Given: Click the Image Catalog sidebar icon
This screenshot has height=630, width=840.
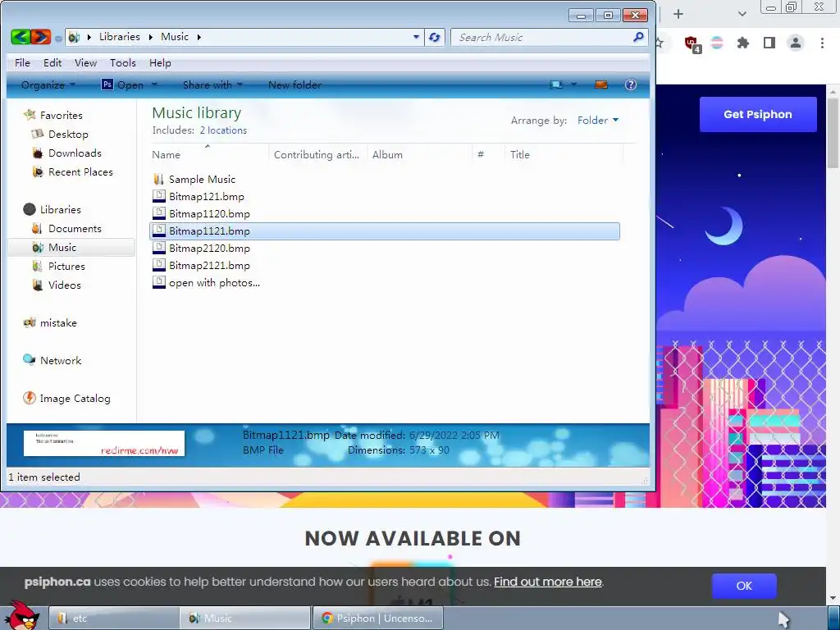Looking at the screenshot, I should [x=30, y=398].
